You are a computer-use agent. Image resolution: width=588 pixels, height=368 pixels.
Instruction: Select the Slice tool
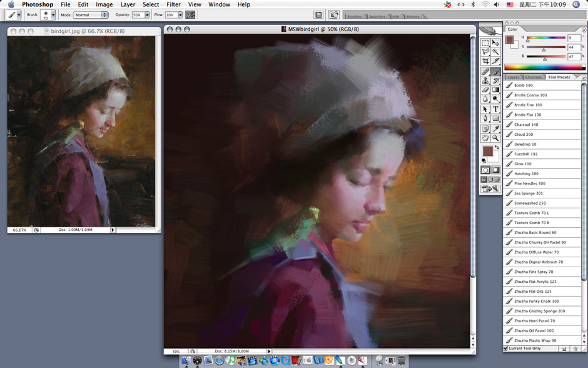(495, 61)
